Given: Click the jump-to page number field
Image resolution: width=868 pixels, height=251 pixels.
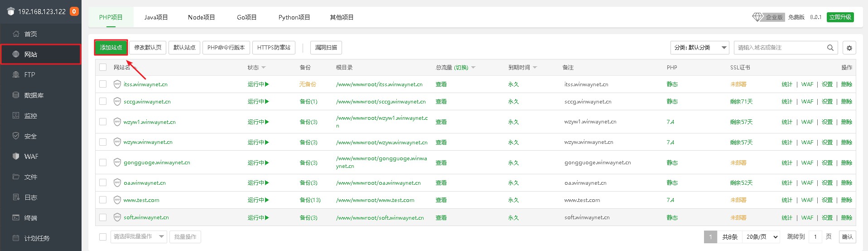Looking at the screenshot, I should [815, 237].
